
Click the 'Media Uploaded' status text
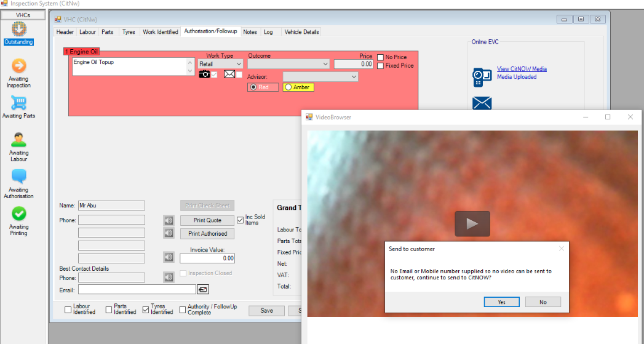[x=517, y=77]
